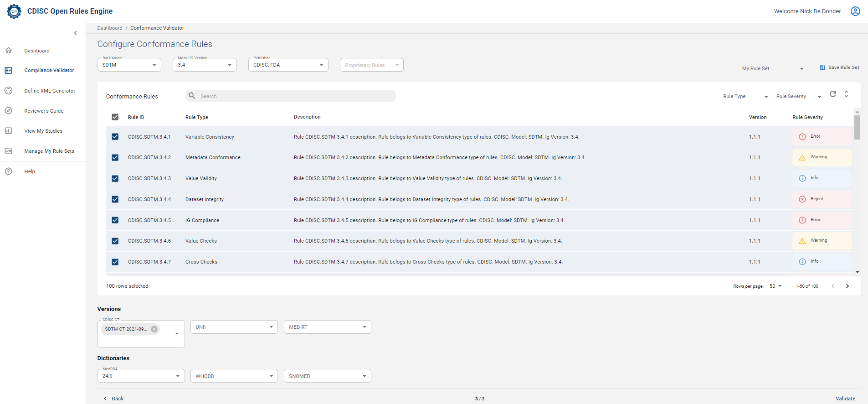Viewport: 868px width, 404px height.
Task: Open the MED-RT version dropdown
Action: [328, 327]
